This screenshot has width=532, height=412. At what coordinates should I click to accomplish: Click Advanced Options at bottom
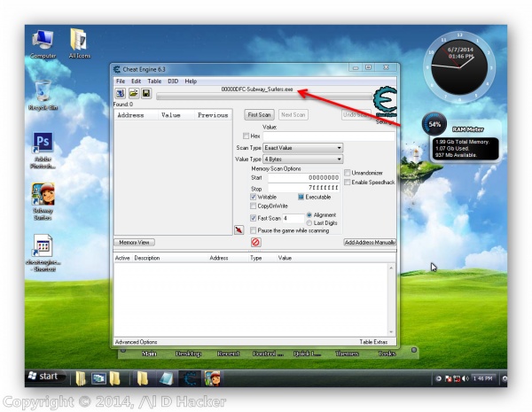click(x=136, y=342)
